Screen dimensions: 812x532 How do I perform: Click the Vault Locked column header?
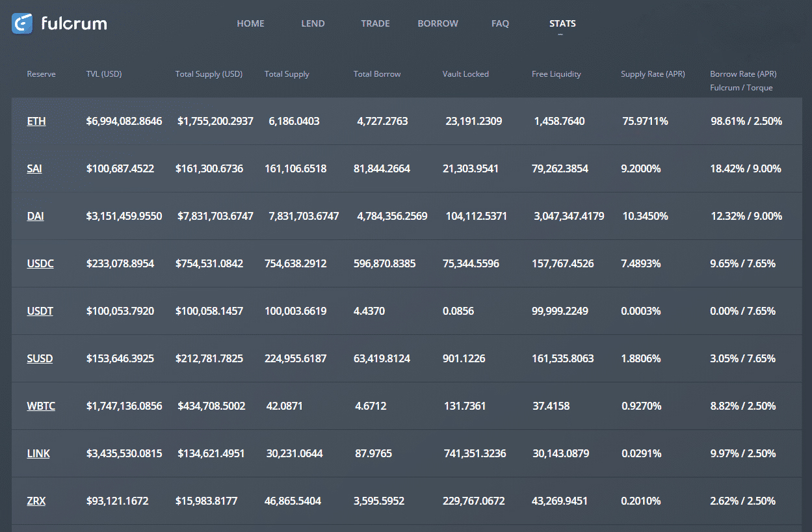coord(465,74)
